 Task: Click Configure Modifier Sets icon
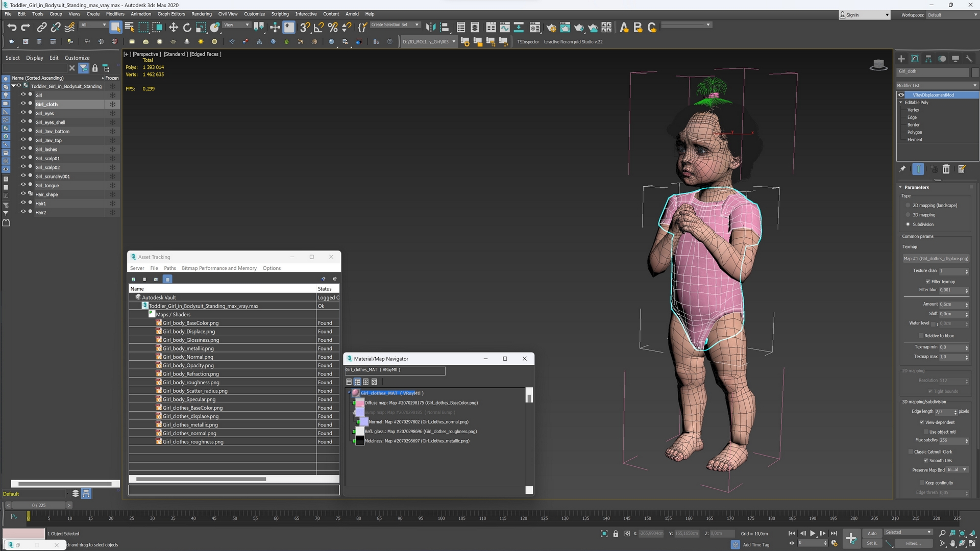click(x=962, y=169)
